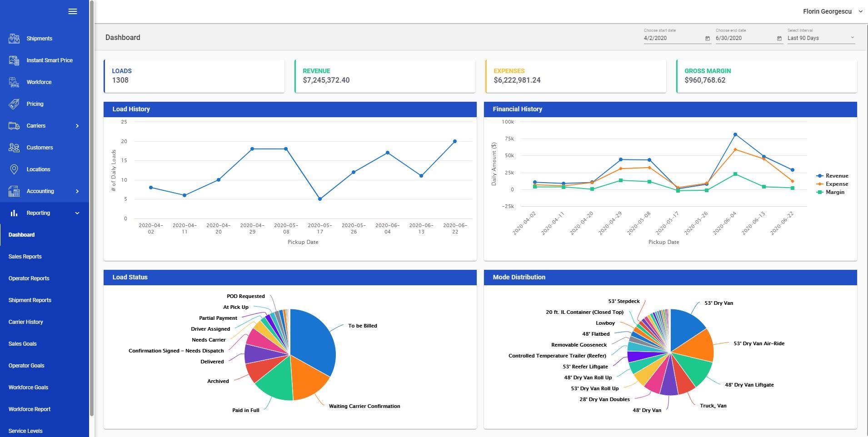Click the 2020-06-04 Revenue peak point
Image resolution: width=868 pixels, height=437 pixels.
coord(735,134)
